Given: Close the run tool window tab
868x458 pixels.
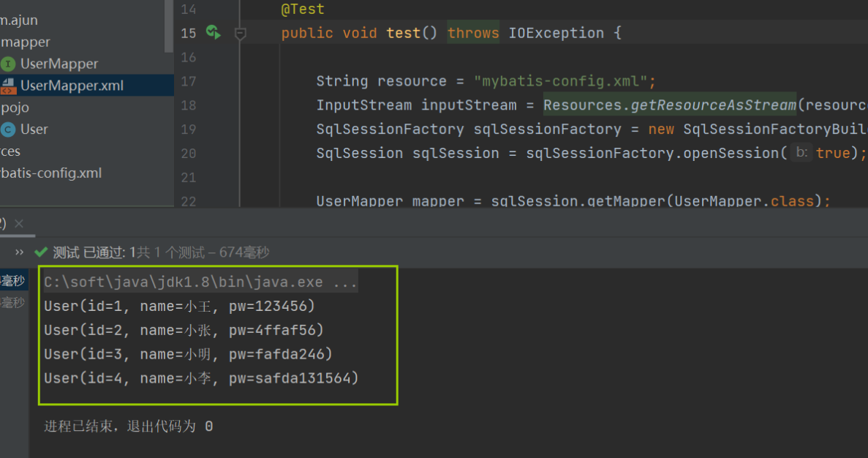Looking at the screenshot, I should tap(19, 223).
